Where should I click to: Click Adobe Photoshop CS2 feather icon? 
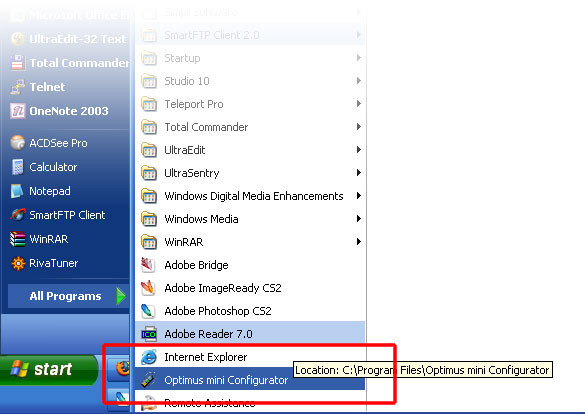[148, 311]
